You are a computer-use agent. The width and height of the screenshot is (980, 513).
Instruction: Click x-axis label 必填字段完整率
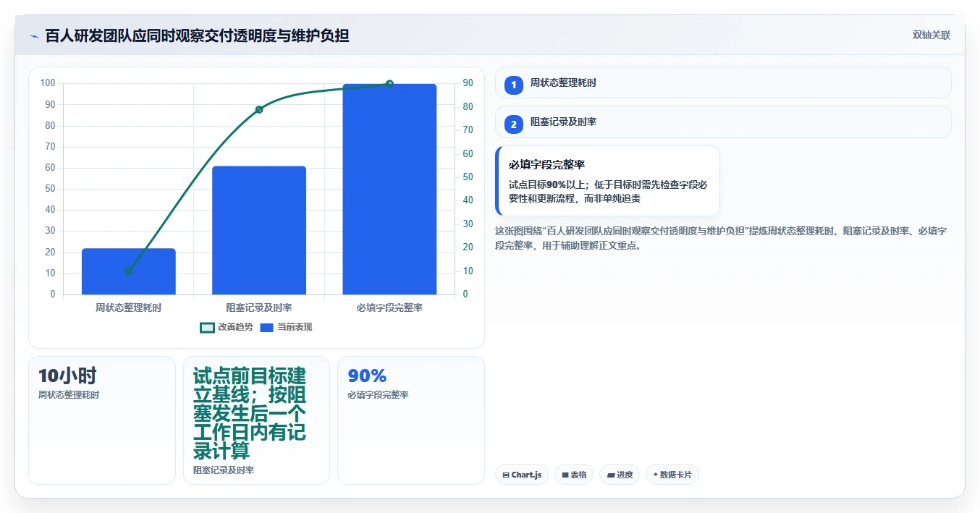[389, 308]
